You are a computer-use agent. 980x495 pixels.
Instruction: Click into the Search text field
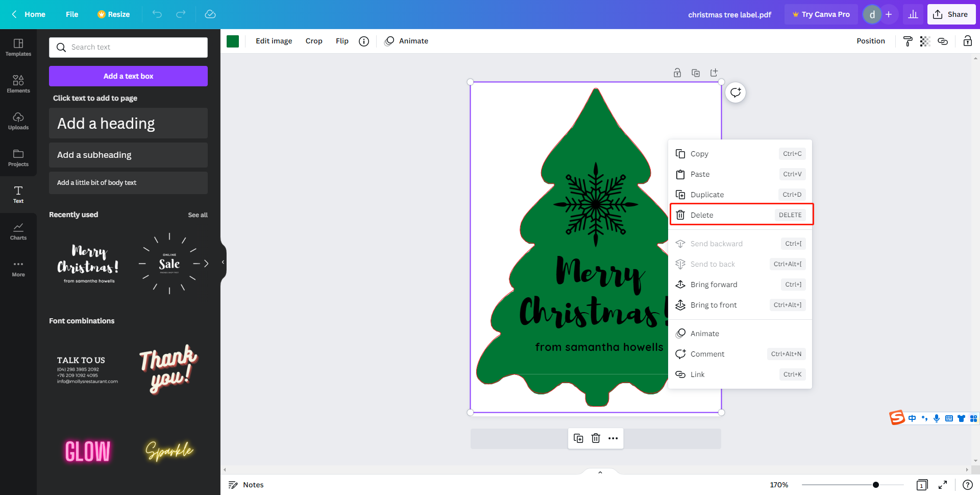(x=135, y=47)
